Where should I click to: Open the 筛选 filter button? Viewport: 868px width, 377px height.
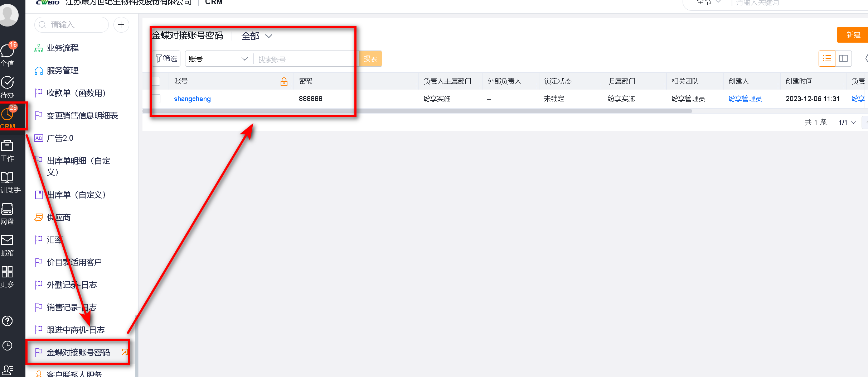tap(167, 58)
